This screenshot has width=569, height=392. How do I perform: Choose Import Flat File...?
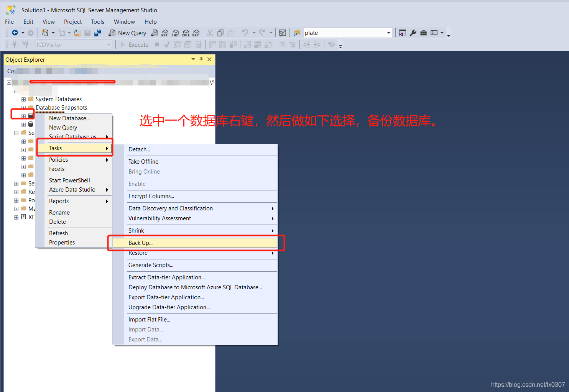coord(195,320)
